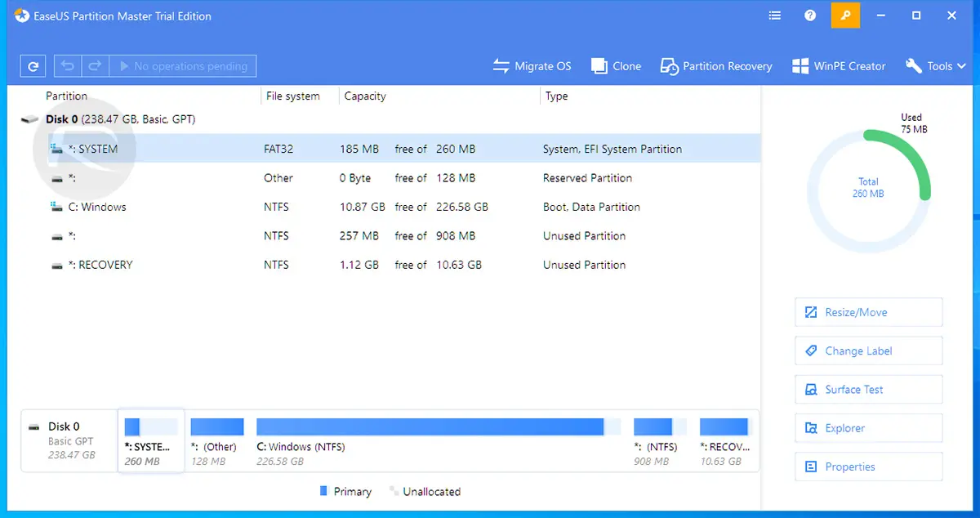Open Explorer for the selected partition
The height and width of the screenshot is (518, 980).
pos(869,428)
